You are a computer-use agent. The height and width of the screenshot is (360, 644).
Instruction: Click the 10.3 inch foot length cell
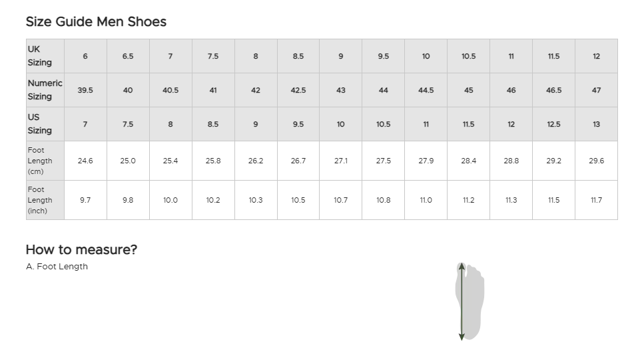click(x=256, y=200)
